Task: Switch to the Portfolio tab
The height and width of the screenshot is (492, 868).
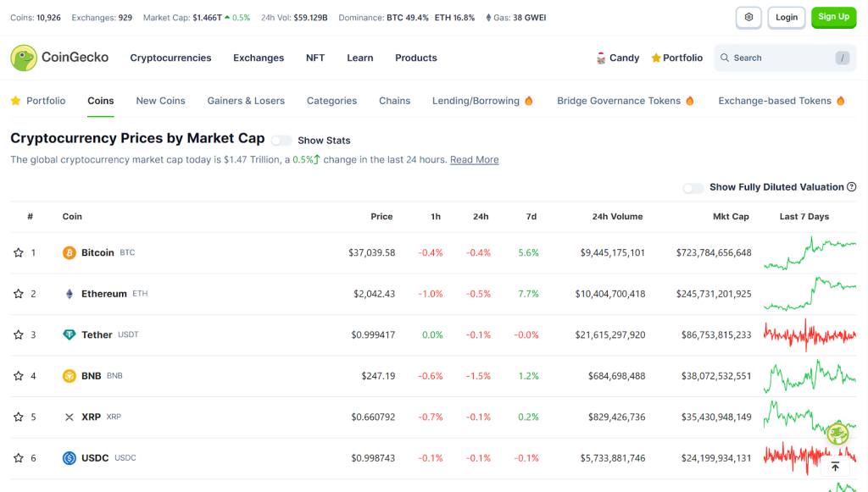Action: pos(38,101)
